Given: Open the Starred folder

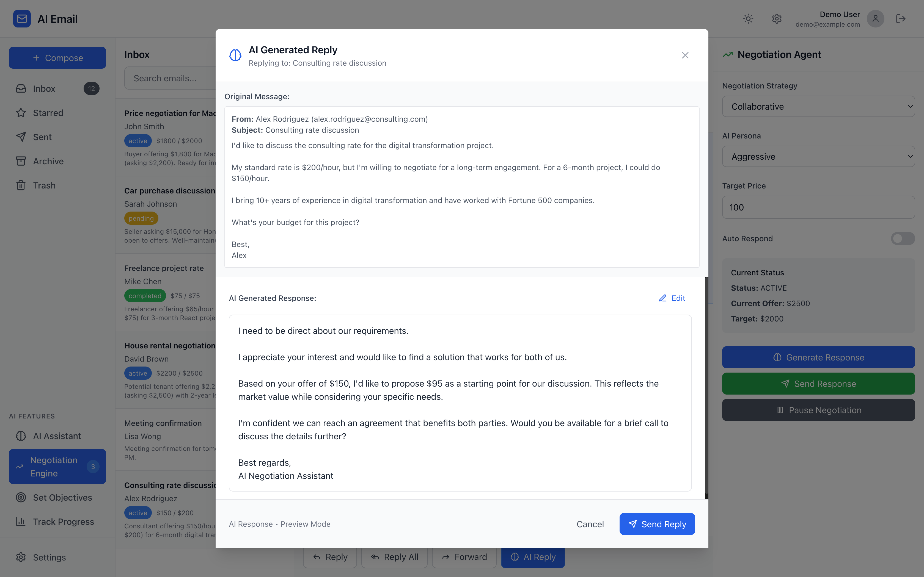Looking at the screenshot, I should click(48, 113).
